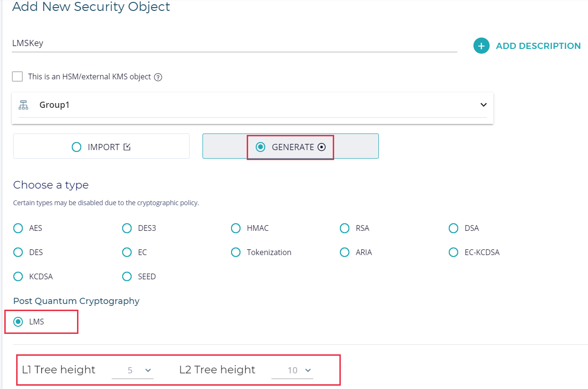Viewport: 588px width, 389px height.
Task: Select the Tokenization type
Action: [x=236, y=252]
